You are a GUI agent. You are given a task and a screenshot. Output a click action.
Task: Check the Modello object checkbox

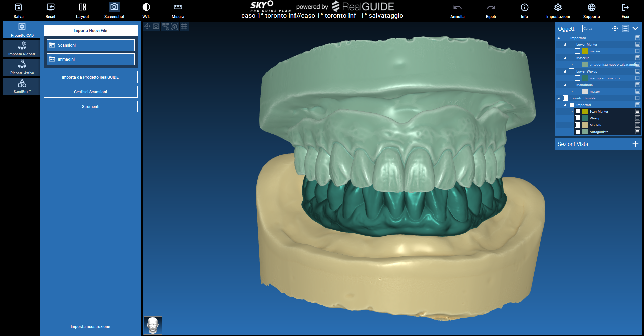(578, 125)
